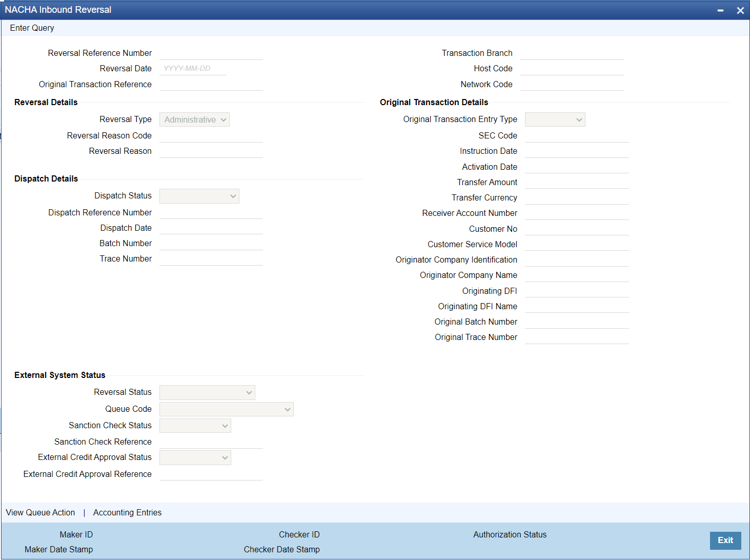The height and width of the screenshot is (560, 750).
Task: Click the Exit button
Action: pos(725,541)
